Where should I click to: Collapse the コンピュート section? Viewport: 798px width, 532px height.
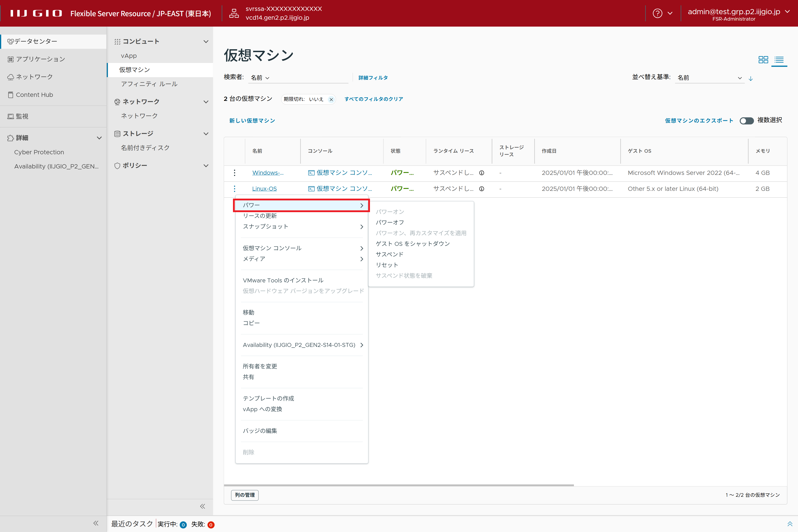(206, 41)
